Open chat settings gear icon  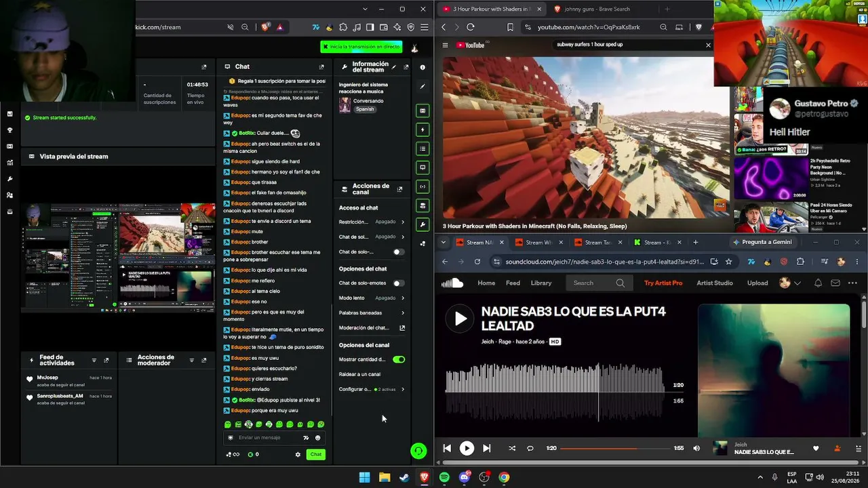[x=298, y=455]
